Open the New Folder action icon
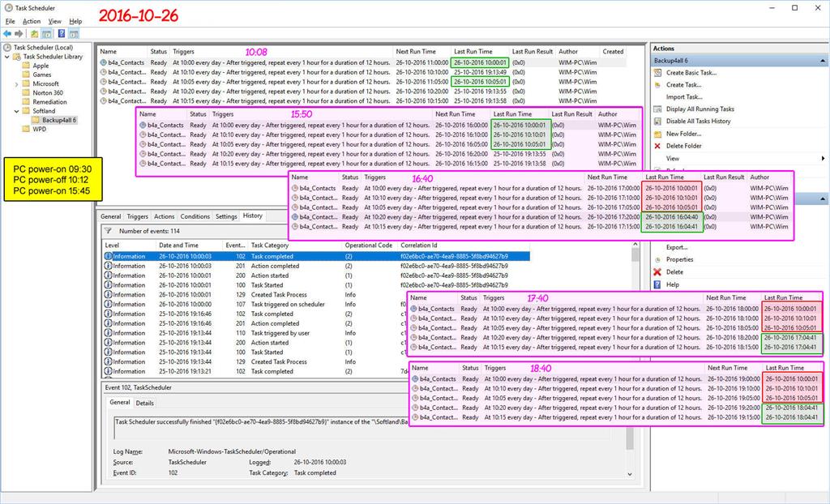This screenshot has height=504, width=830. 657,135
